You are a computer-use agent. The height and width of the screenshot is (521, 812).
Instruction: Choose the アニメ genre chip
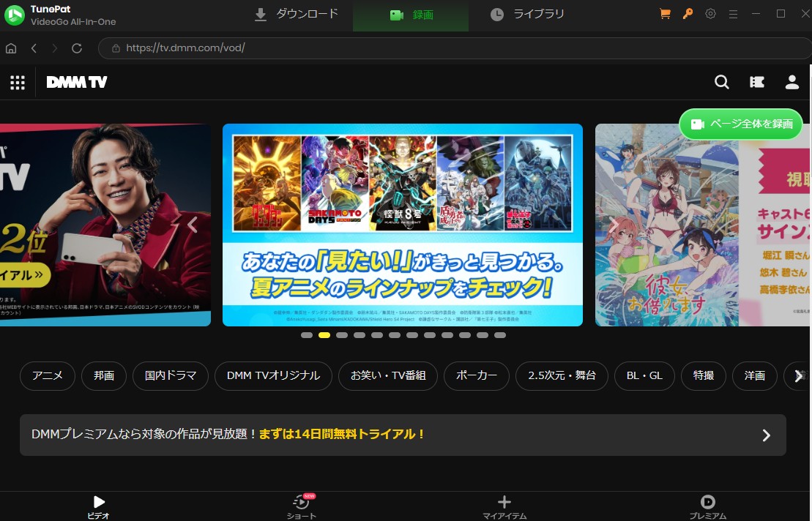point(48,375)
